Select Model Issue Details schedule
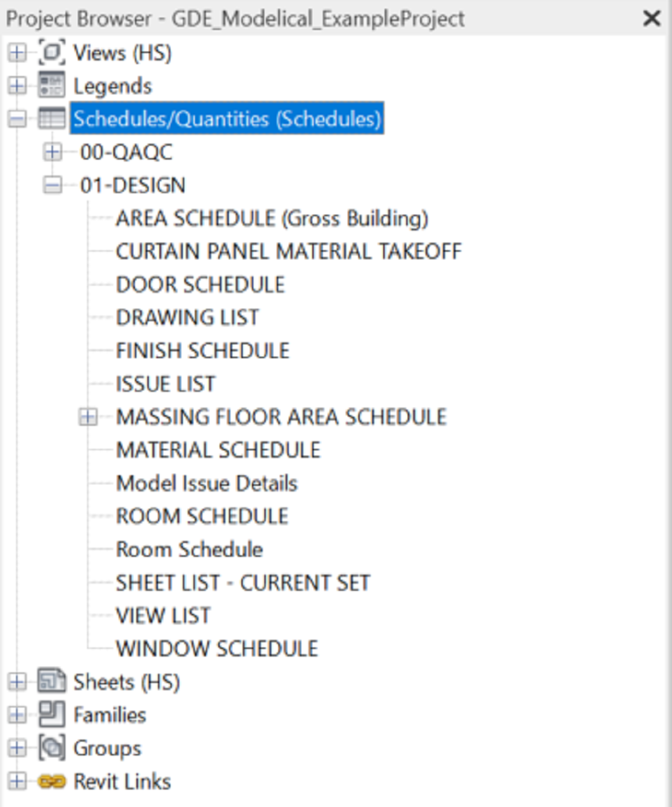 (207, 483)
